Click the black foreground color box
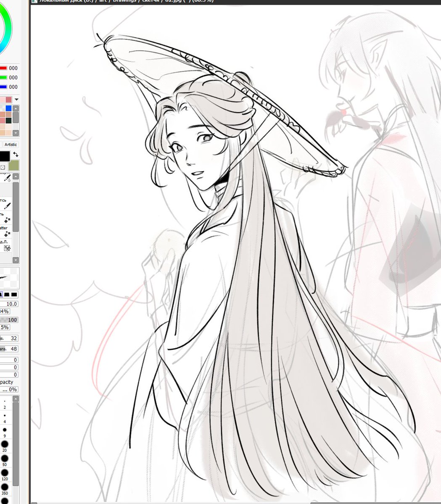Image resolution: width=441 pixels, height=504 pixels. pos(4,156)
